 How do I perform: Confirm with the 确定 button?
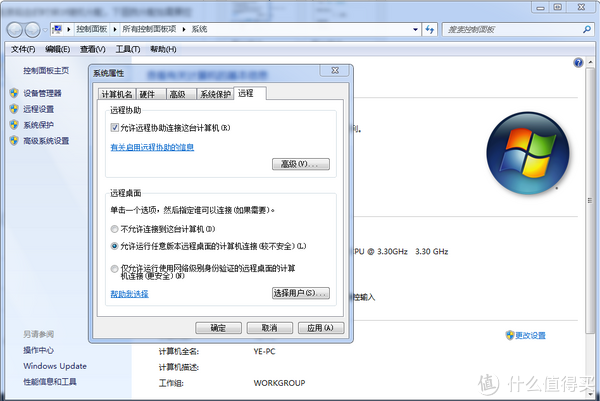218,328
